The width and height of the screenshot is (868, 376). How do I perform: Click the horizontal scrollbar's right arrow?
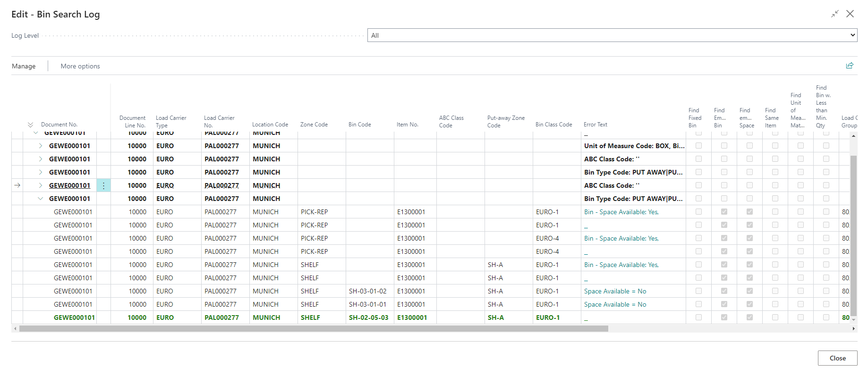pos(853,328)
